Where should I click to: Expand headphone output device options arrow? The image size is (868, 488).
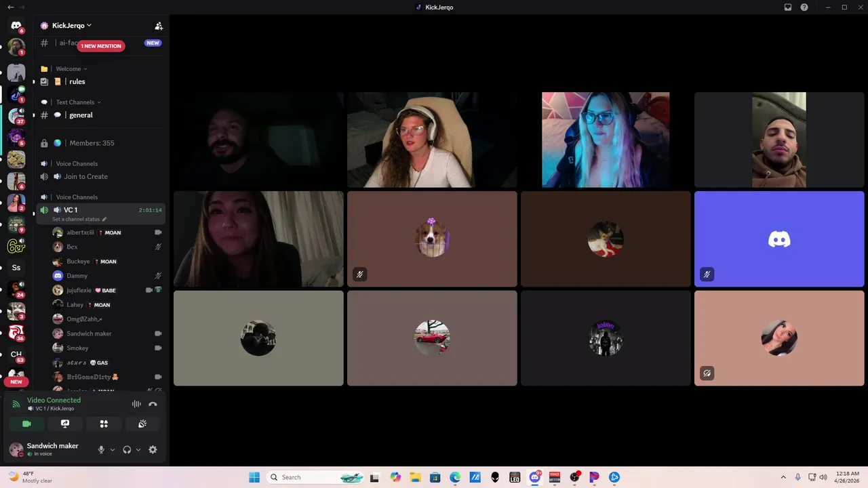(138, 449)
